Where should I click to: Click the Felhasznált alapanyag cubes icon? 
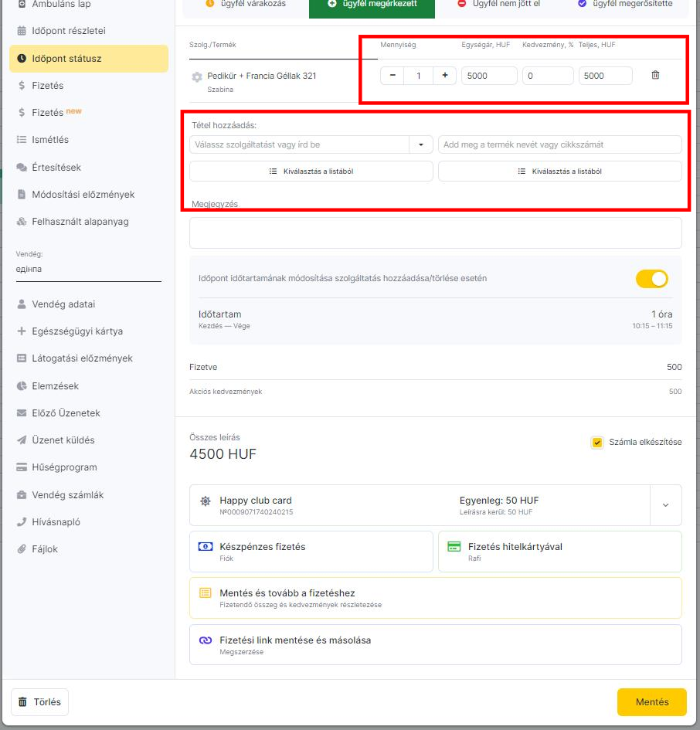22,222
